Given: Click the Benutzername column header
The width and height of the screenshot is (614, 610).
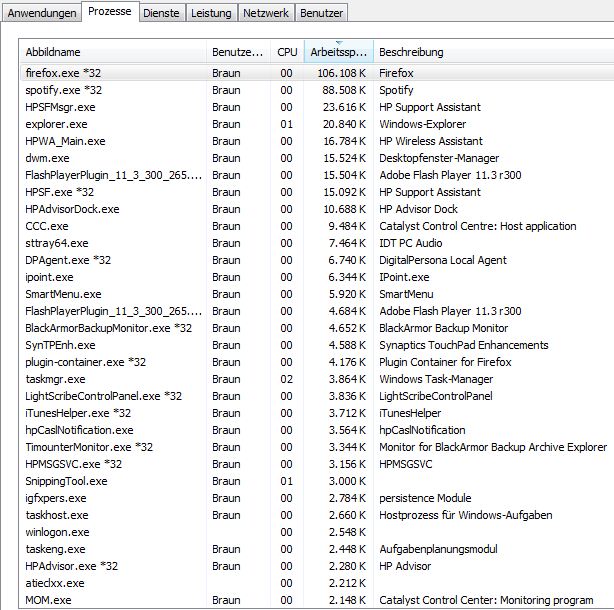Looking at the screenshot, I should [x=236, y=52].
